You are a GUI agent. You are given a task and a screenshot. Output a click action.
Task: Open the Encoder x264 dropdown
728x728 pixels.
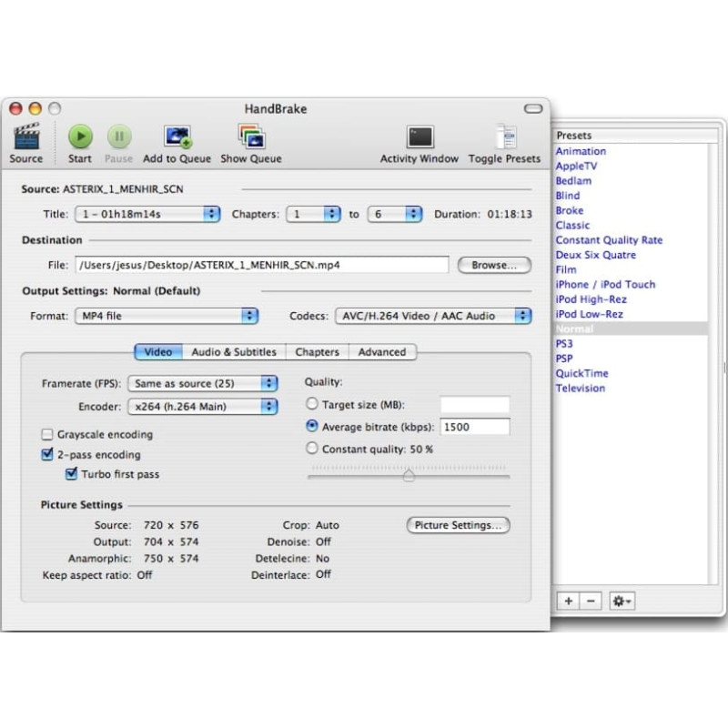pyautogui.click(x=203, y=407)
